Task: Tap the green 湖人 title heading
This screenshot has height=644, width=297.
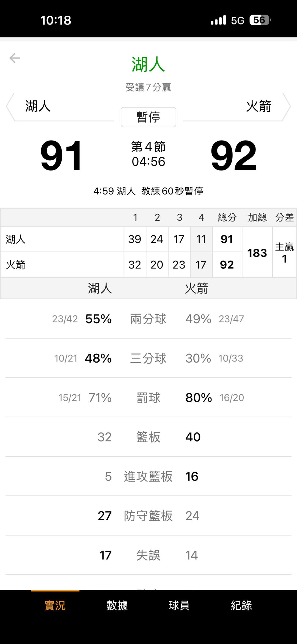Action: 148,64
